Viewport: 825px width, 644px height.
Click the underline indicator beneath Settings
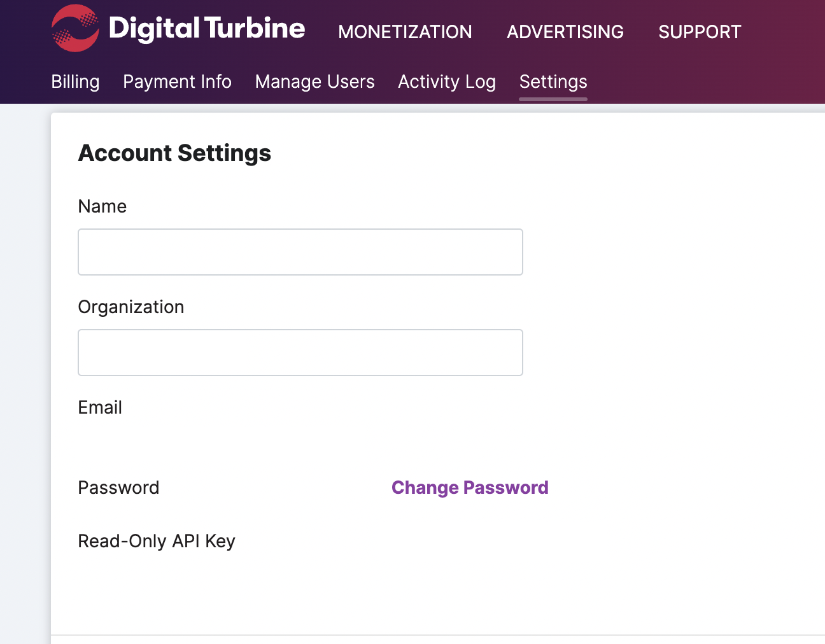(553, 99)
